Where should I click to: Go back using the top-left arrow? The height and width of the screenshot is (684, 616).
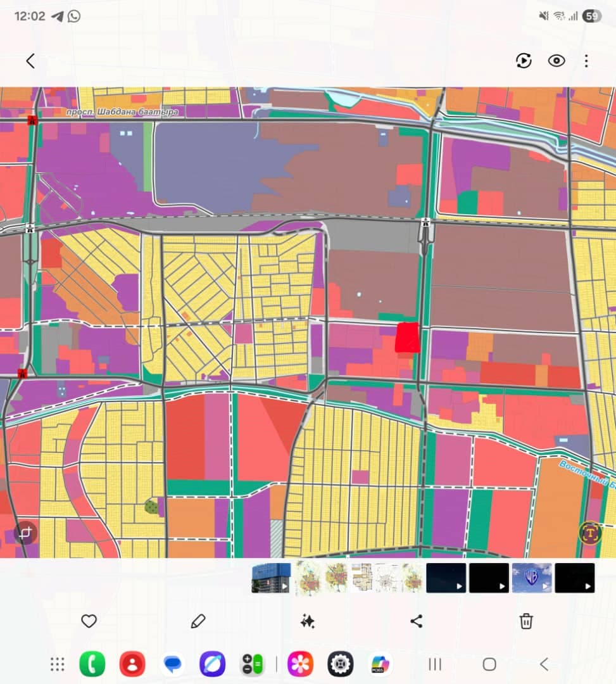click(30, 61)
